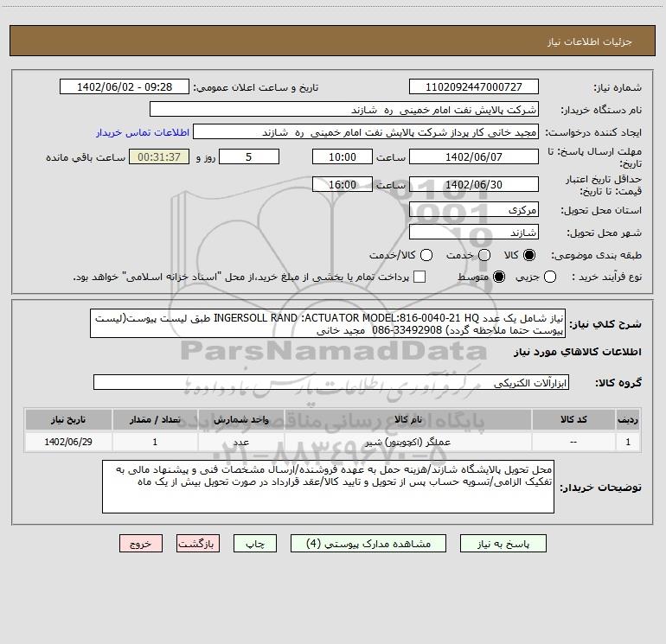666x644 pixels.
Task: Choose the متوسط purchase type radio
Action: click(x=499, y=277)
